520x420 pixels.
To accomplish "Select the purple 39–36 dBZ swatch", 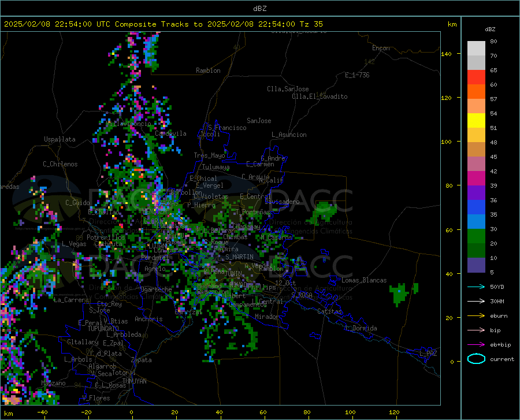I will pos(476,193).
